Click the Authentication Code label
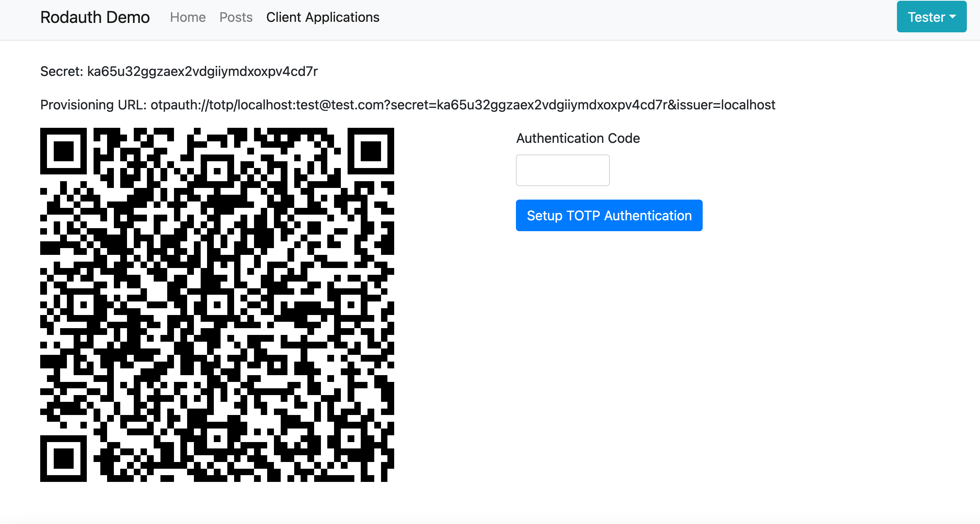The image size is (980, 524). pos(578,138)
